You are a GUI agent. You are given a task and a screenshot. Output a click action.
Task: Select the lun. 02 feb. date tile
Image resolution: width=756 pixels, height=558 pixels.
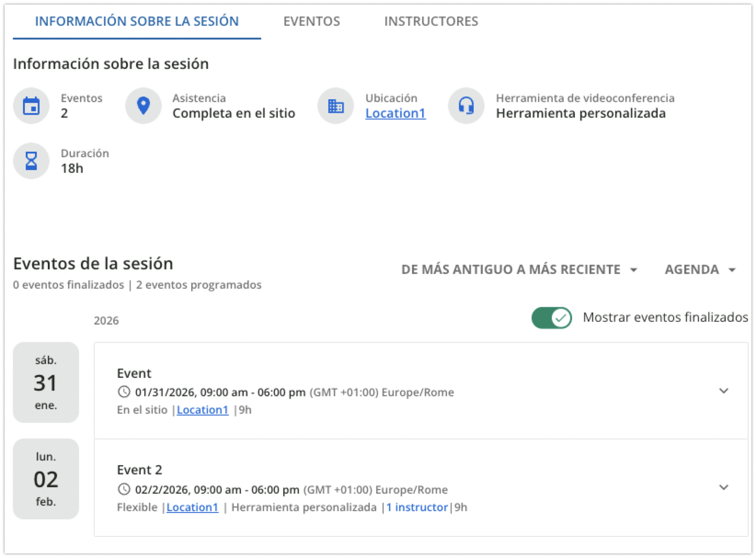tap(46, 479)
